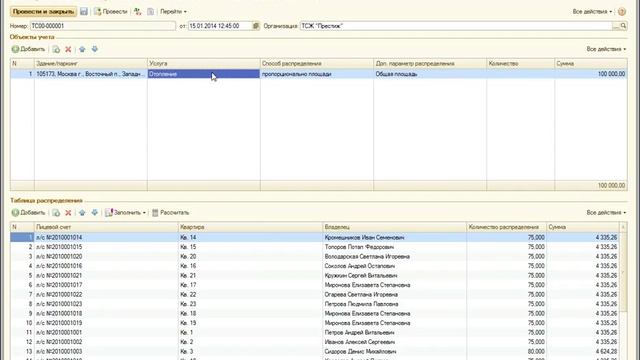Click owner Кружкин Сергей Витальевич
This screenshot has height=360, width=640.
(394, 276)
